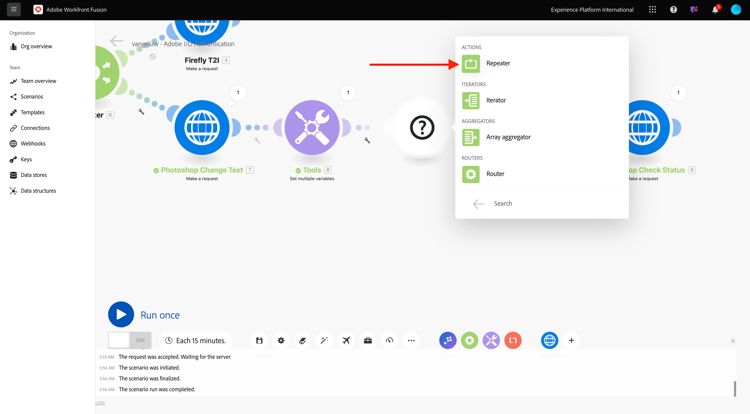Open the Photoshop Change Text HTTP module
The height and width of the screenshot is (414, 750).
(202, 128)
